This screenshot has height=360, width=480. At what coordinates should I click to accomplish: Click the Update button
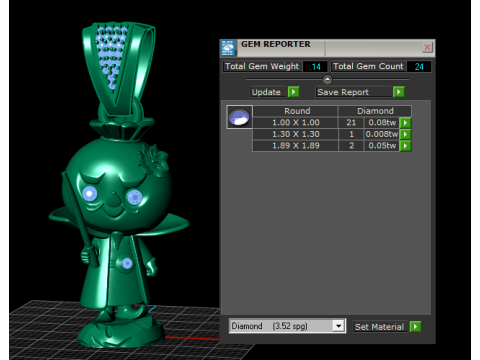268,92
